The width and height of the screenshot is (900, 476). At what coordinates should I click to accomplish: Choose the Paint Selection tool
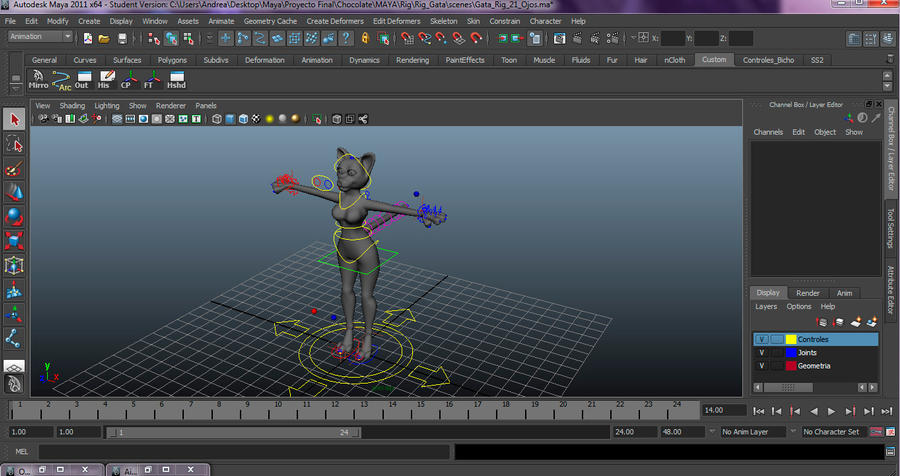[14, 169]
